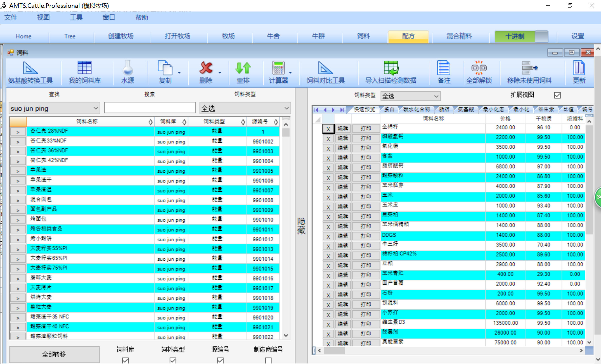
Task: Sort by 饲料名称 column sort diamond
Action: pos(150,122)
